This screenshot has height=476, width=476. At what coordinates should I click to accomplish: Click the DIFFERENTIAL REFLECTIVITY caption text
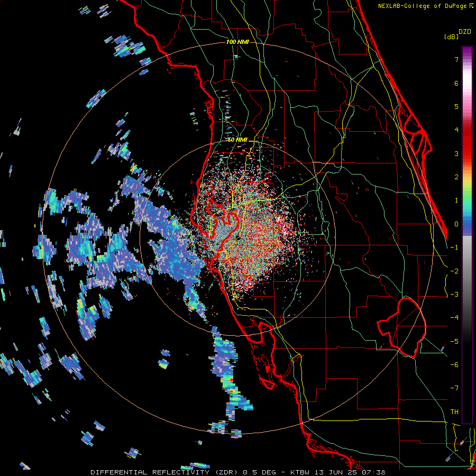click(150, 472)
